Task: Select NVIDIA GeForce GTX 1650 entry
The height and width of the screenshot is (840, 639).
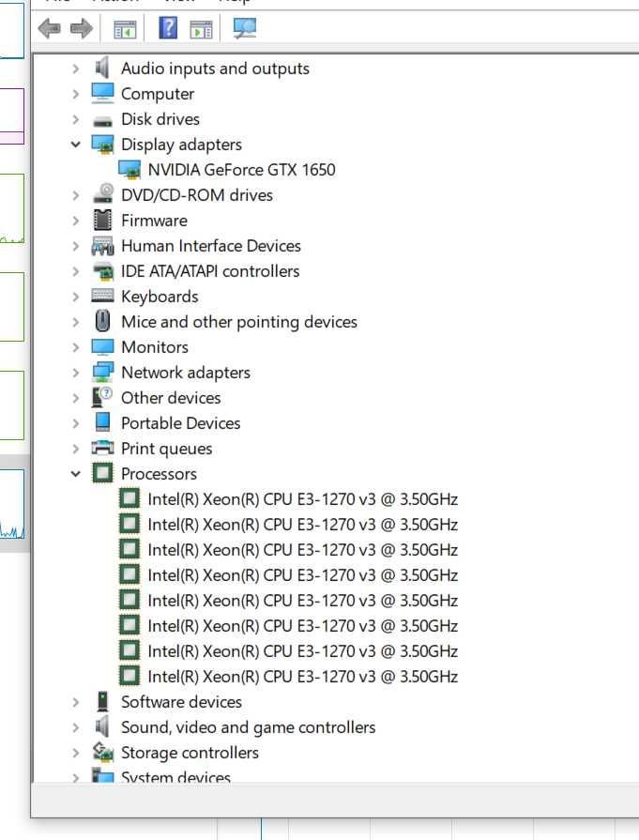Action: pos(241,170)
